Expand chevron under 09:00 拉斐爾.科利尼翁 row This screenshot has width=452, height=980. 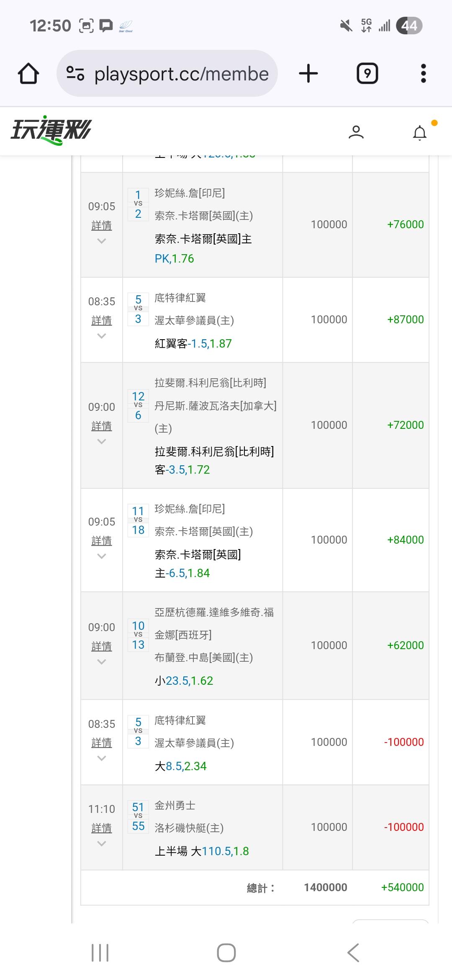pos(101,441)
